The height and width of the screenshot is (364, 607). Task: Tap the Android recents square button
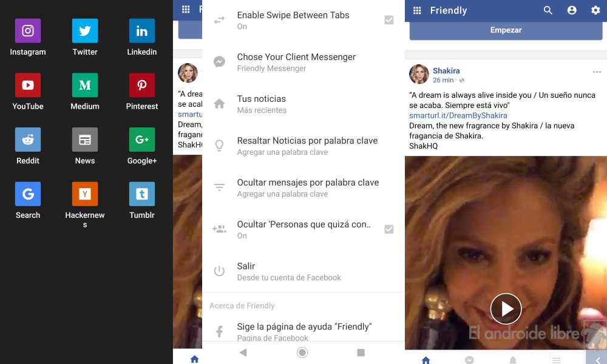tap(361, 352)
